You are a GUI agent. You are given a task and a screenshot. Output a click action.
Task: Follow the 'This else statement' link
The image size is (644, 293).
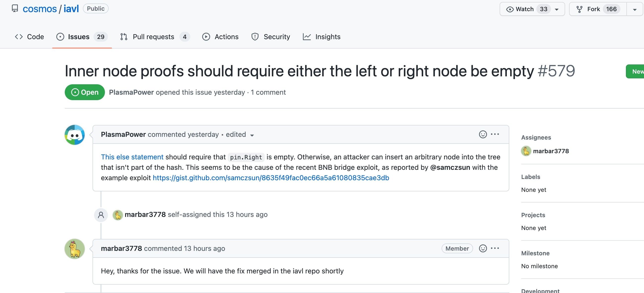tap(132, 157)
